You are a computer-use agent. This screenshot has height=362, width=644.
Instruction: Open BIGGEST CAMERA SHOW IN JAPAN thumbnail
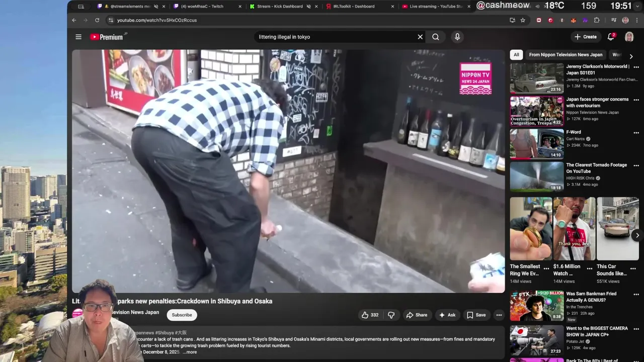pos(537,340)
